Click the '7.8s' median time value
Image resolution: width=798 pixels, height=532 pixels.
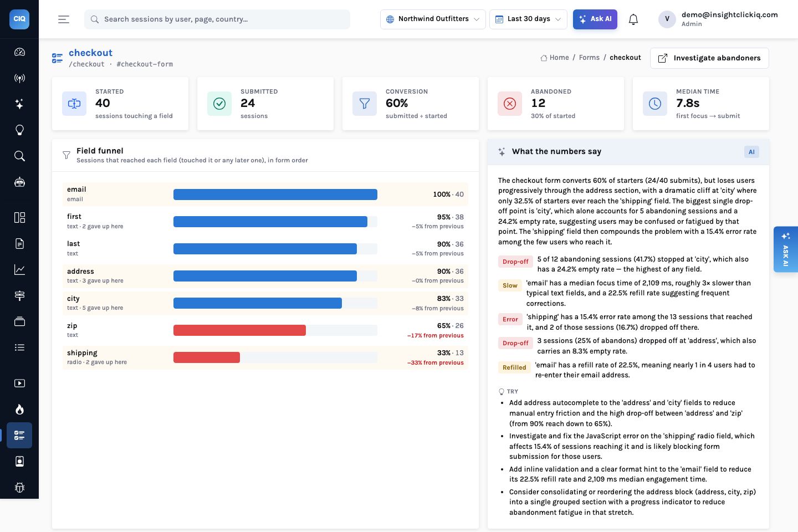[x=688, y=103]
